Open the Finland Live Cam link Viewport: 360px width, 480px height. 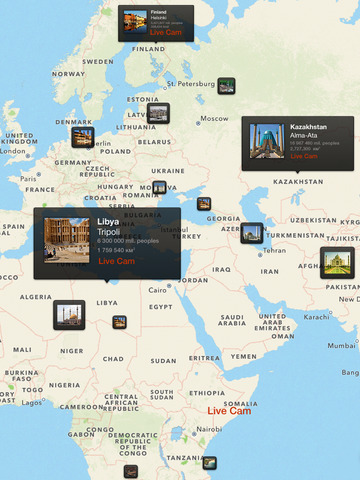click(166, 32)
